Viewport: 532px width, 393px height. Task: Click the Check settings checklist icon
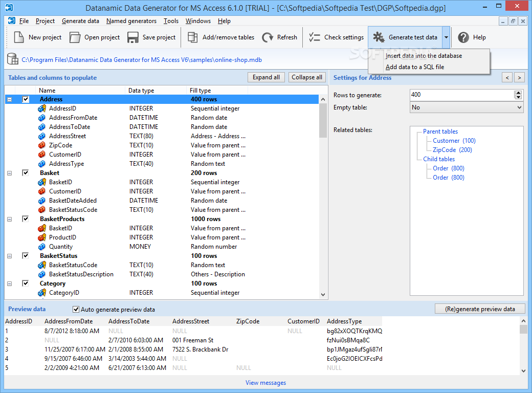(x=315, y=37)
